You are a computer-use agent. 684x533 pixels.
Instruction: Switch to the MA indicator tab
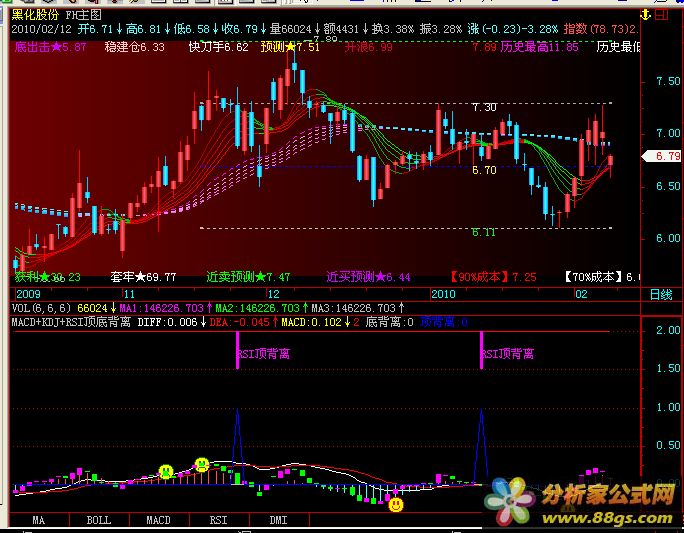pos(39,520)
